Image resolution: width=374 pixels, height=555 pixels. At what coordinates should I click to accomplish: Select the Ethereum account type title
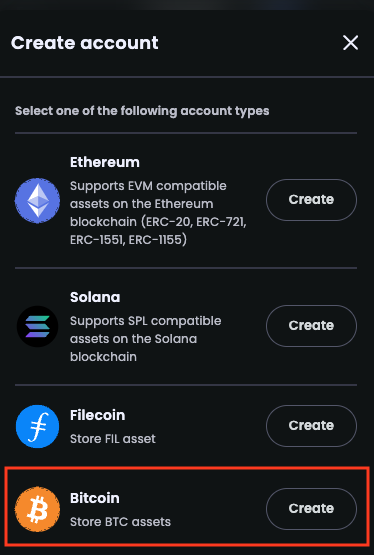point(105,162)
